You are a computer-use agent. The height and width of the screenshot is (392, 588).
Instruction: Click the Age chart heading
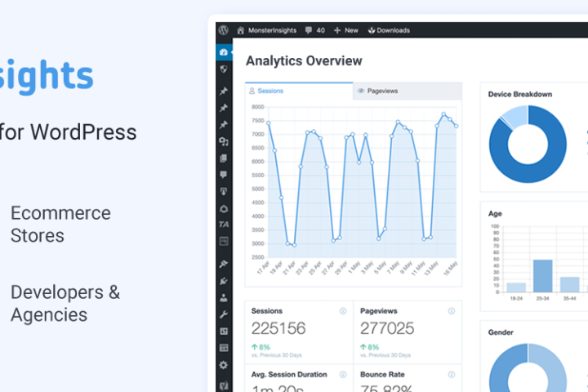point(495,213)
